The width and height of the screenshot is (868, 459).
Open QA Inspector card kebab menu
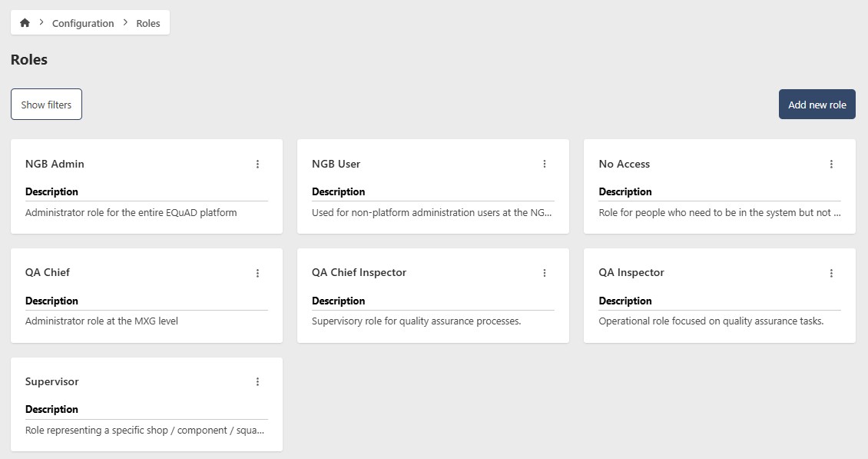pos(831,273)
